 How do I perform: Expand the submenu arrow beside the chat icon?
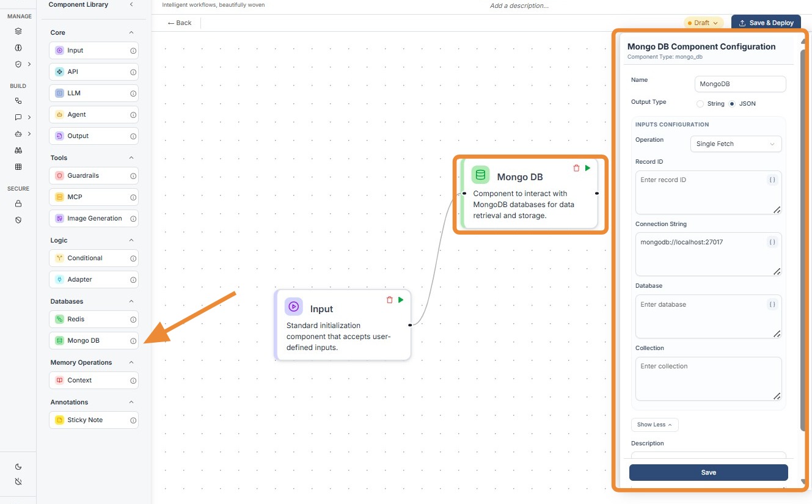pos(29,117)
